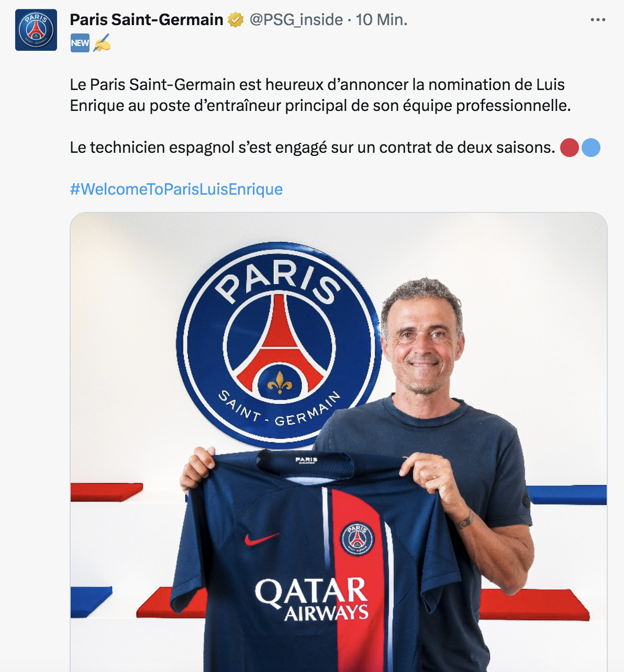Open the #WelcomeToParisLuisEnrique hashtag

[176, 189]
